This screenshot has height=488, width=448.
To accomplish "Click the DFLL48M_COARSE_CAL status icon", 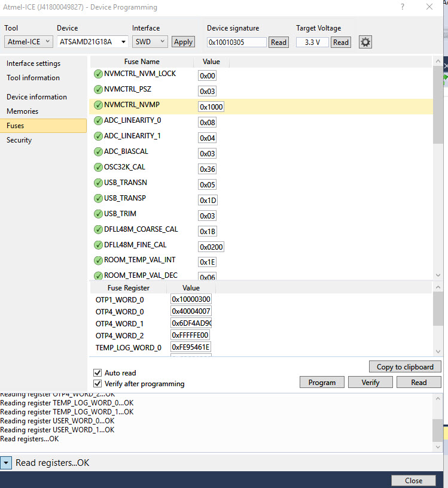I will coord(98,230).
